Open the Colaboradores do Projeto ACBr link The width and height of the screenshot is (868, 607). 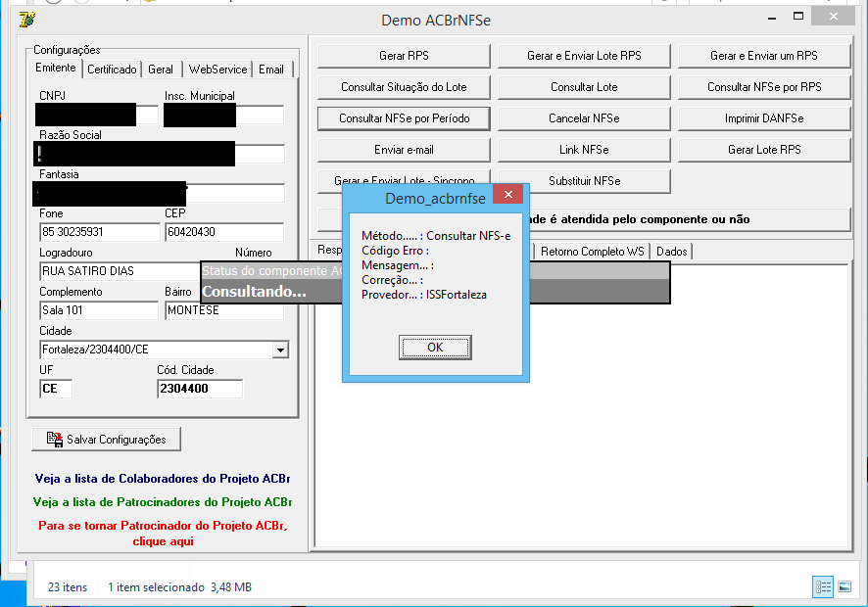[163, 479]
